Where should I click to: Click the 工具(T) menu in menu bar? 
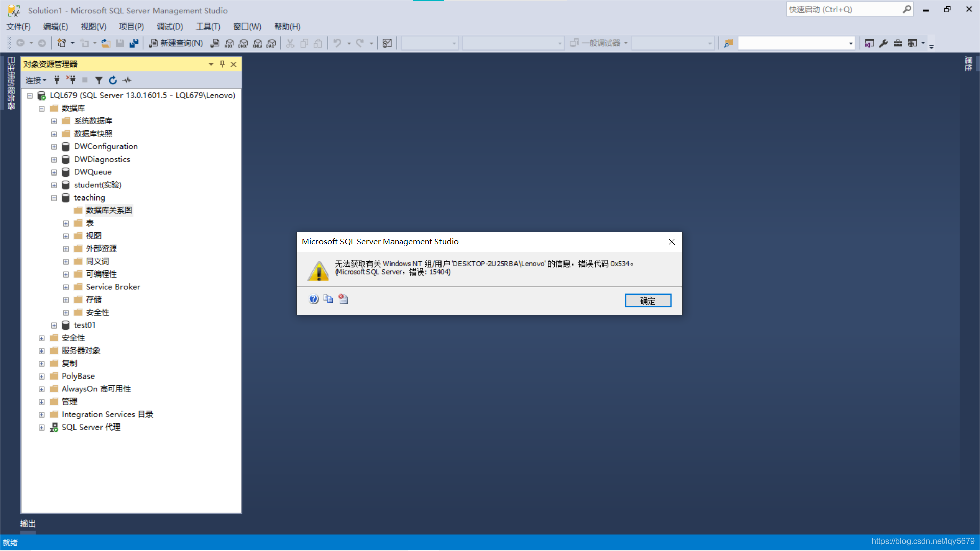tap(207, 26)
